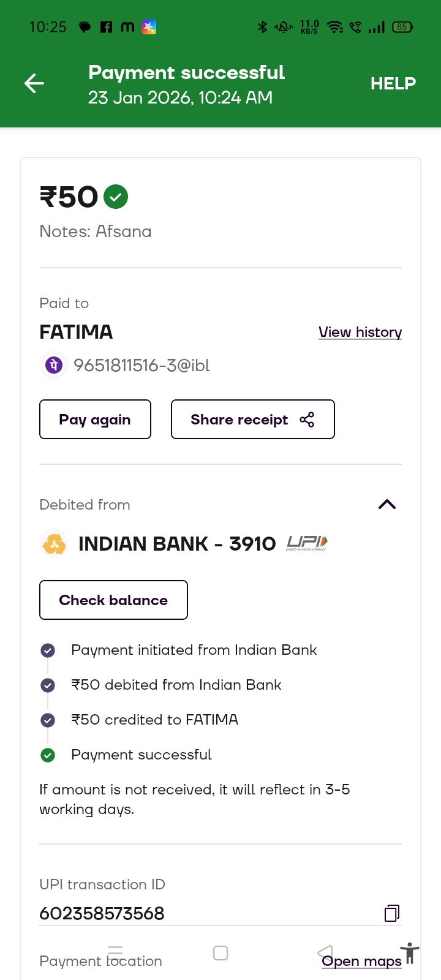Tap the Indian Bank logo icon
The height and width of the screenshot is (980, 441).
click(x=54, y=544)
